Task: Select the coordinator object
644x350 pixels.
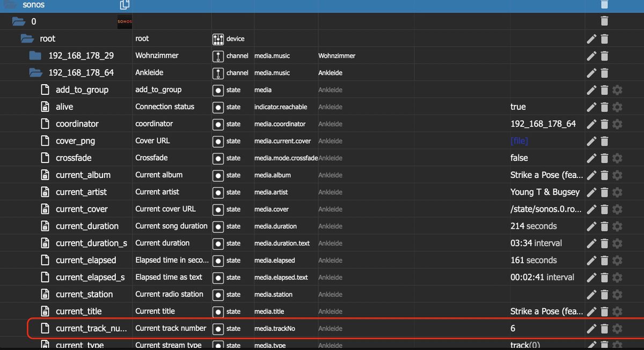Action: 77,124
